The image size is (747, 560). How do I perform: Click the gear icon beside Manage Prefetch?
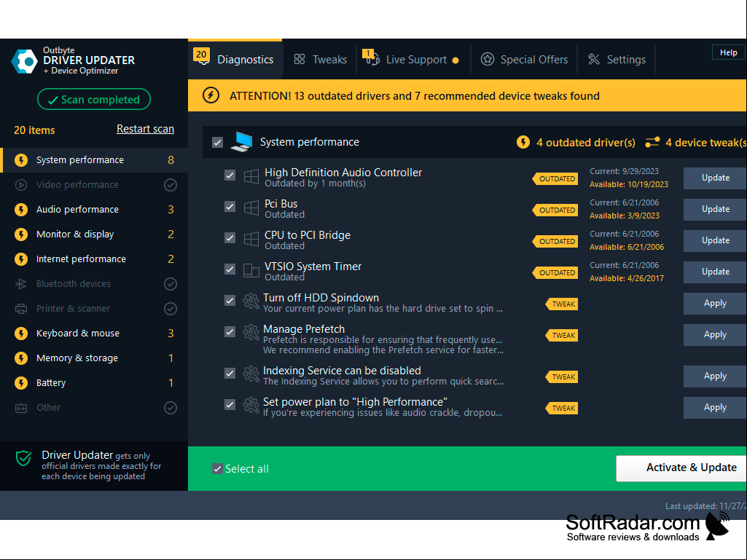pos(251,332)
